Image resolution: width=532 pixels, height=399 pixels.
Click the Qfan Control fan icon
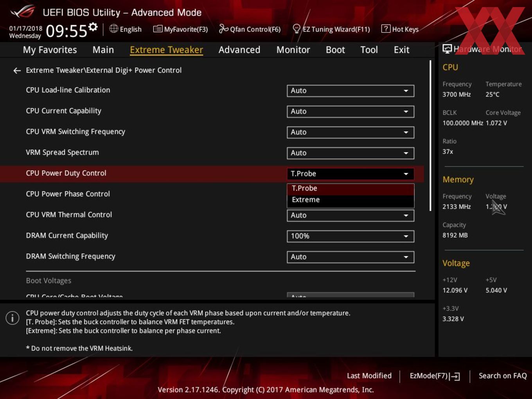223,29
